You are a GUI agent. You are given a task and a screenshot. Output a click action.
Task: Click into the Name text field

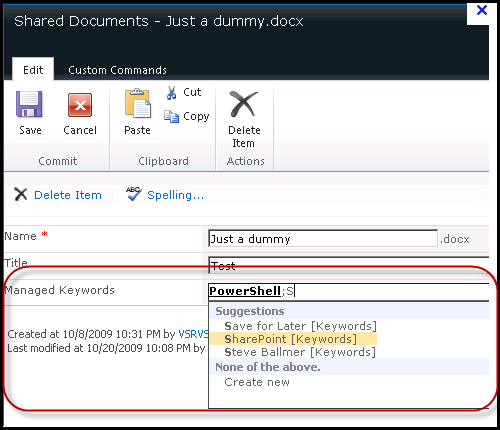point(323,239)
